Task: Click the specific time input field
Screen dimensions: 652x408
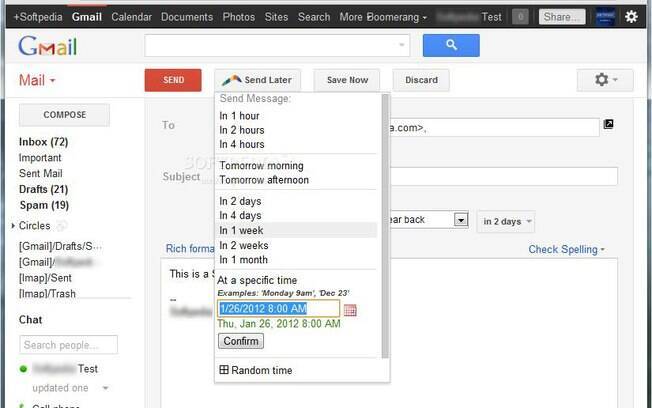Action: (279, 309)
